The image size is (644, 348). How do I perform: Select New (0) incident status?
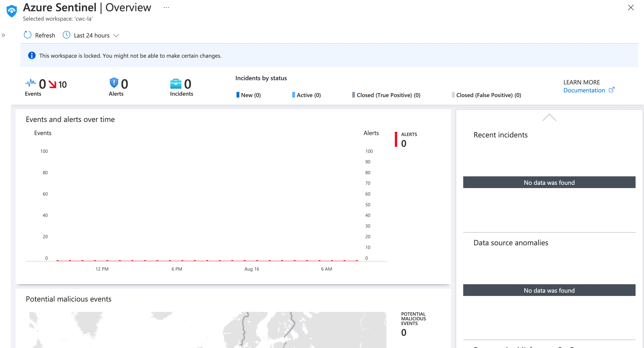[x=248, y=95]
